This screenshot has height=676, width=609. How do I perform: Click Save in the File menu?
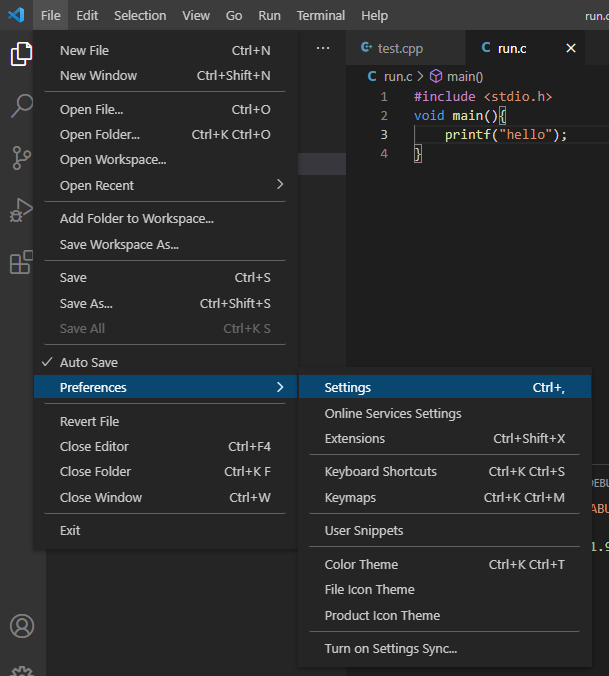click(x=166, y=278)
